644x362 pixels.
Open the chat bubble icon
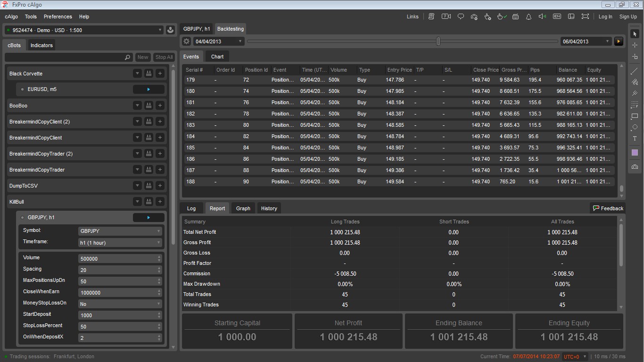point(461,16)
